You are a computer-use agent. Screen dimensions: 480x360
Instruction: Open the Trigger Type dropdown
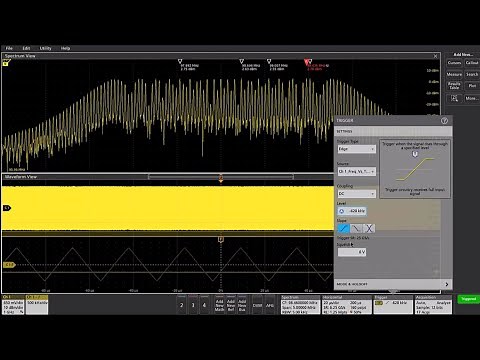356,149
